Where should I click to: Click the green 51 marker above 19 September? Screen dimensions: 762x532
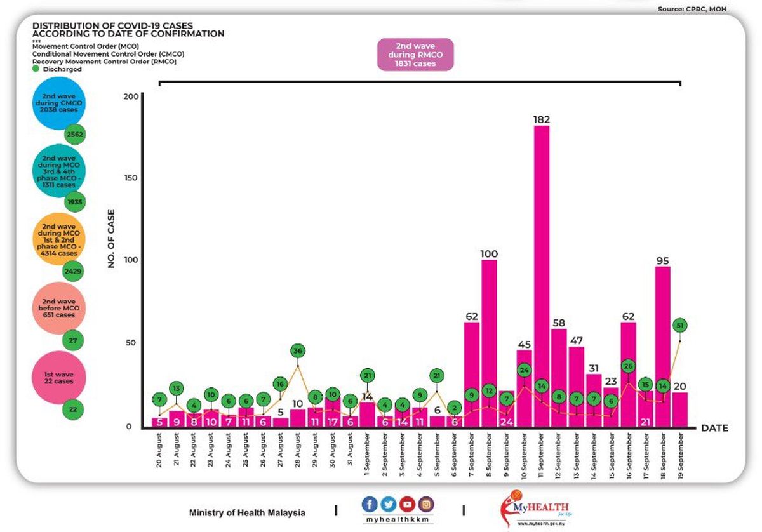pyautogui.click(x=680, y=326)
